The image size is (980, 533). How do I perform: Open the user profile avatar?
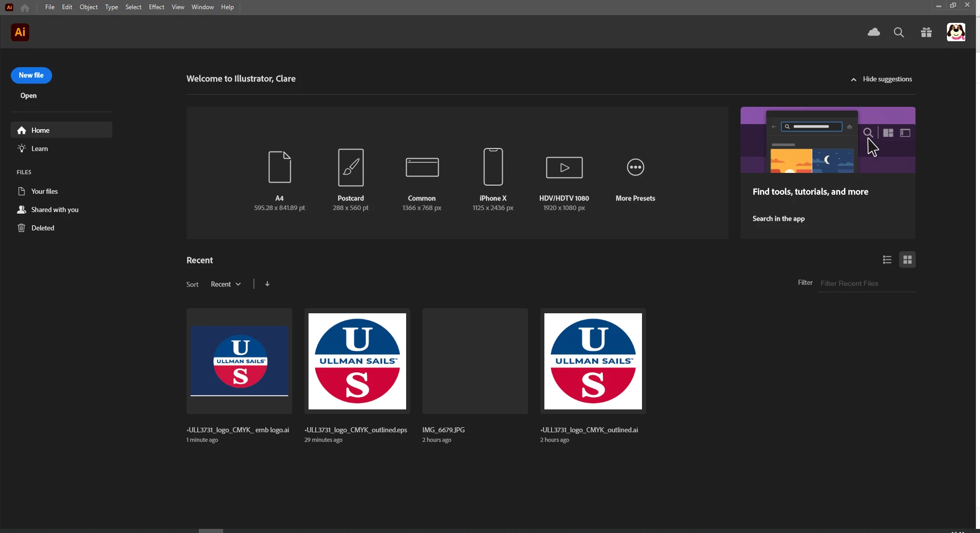(956, 32)
